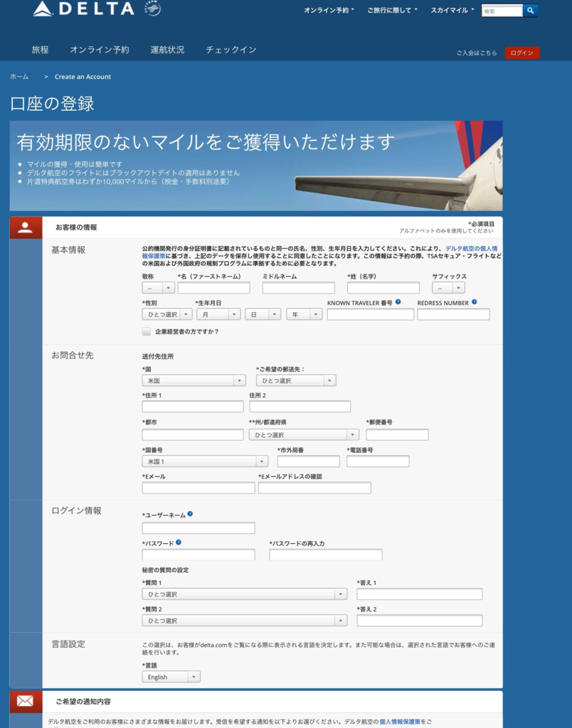Open the country code dropdown 米国 1

(205, 461)
